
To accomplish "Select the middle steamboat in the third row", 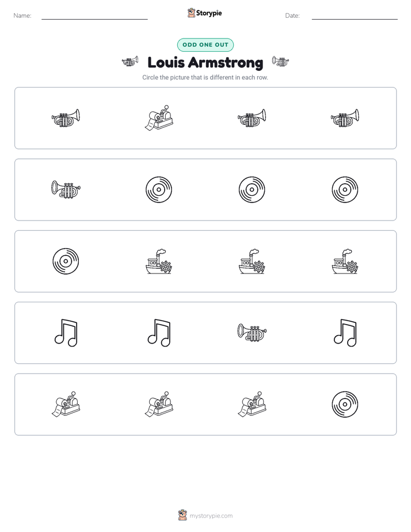I will pos(252,261).
